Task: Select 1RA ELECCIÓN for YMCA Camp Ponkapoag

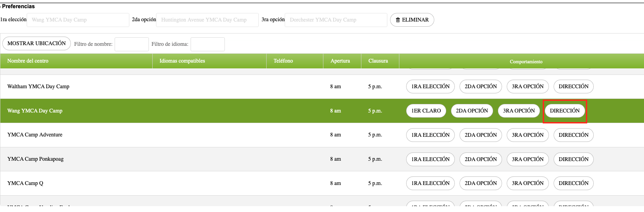Action: (430, 159)
